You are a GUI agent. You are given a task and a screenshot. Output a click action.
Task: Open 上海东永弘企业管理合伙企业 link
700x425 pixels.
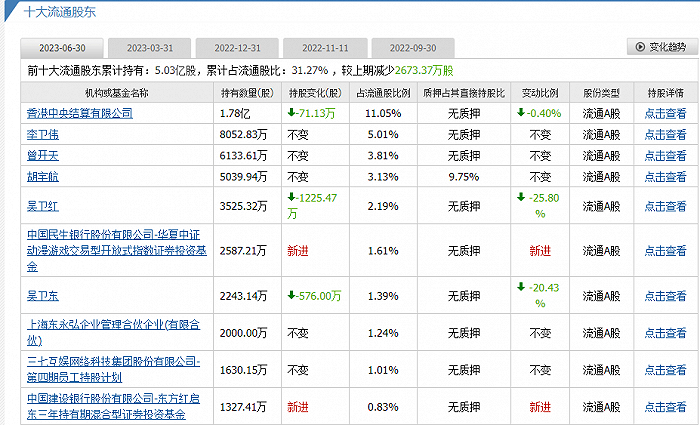tap(113, 333)
